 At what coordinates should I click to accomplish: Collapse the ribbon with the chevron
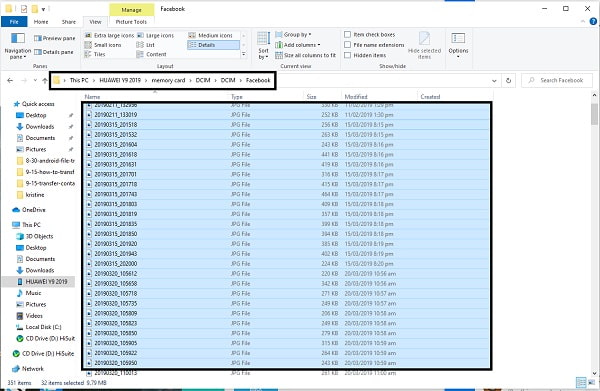click(x=583, y=22)
